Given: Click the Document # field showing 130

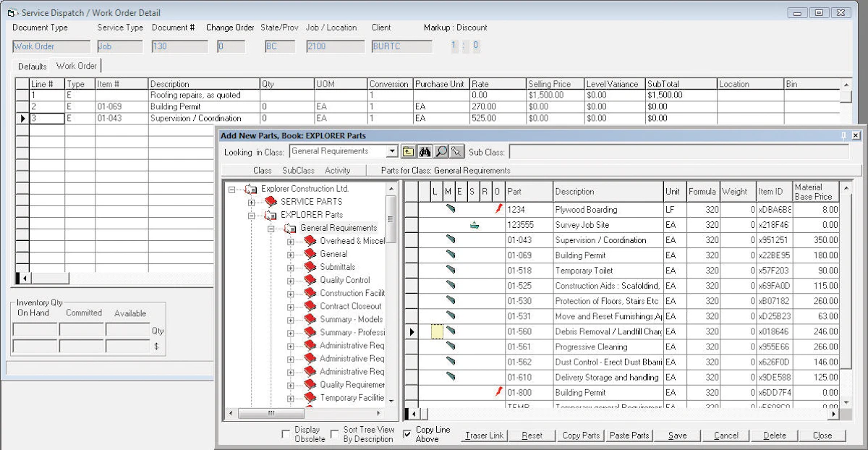Looking at the screenshot, I should click(179, 46).
